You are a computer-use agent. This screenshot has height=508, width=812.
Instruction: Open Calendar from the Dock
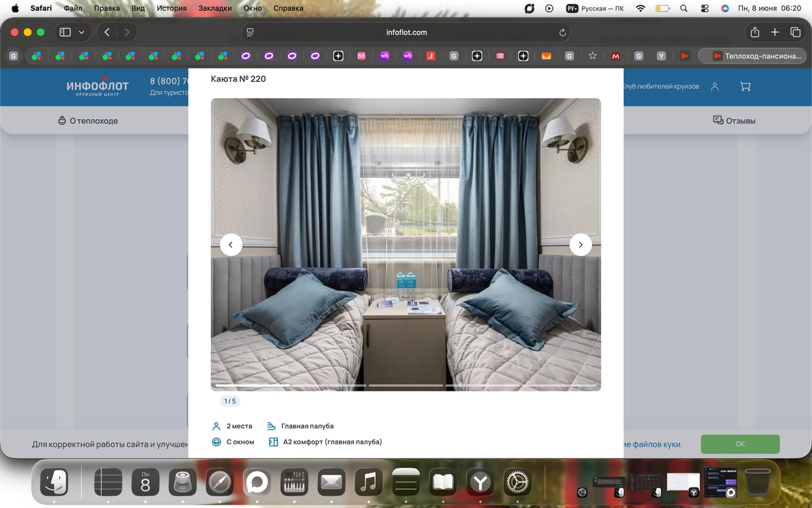click(x=145, y=483)
